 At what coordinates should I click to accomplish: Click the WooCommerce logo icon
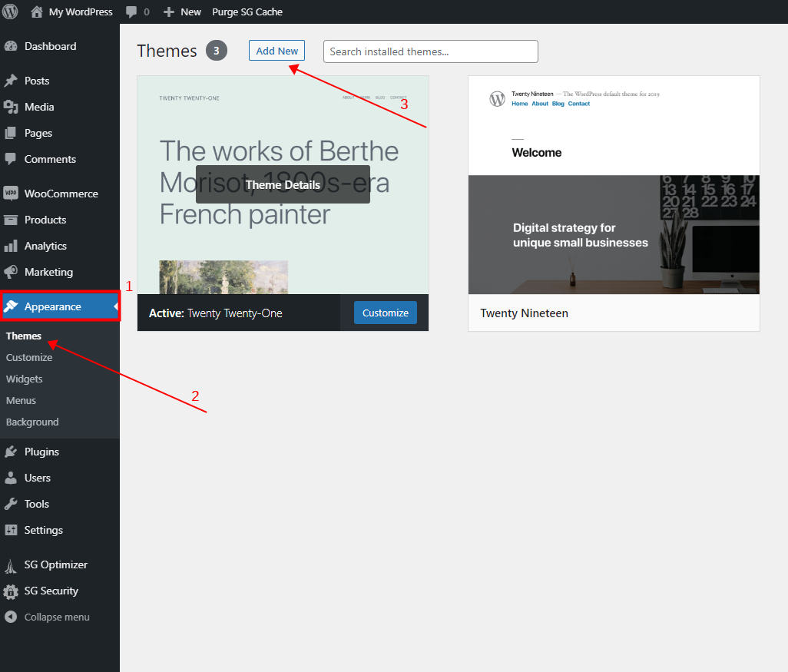11,194
